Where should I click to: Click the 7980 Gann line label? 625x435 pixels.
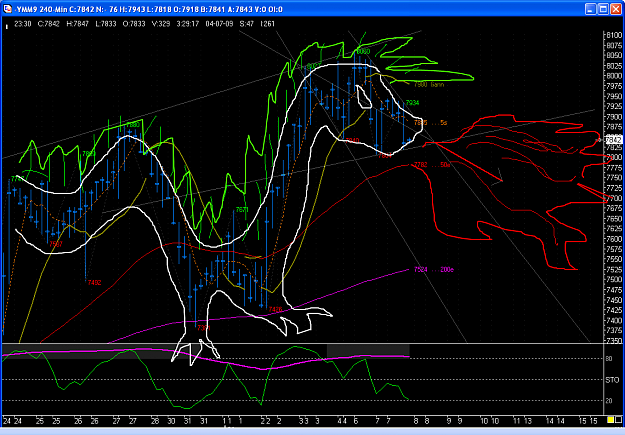click(x=429, y=85)
